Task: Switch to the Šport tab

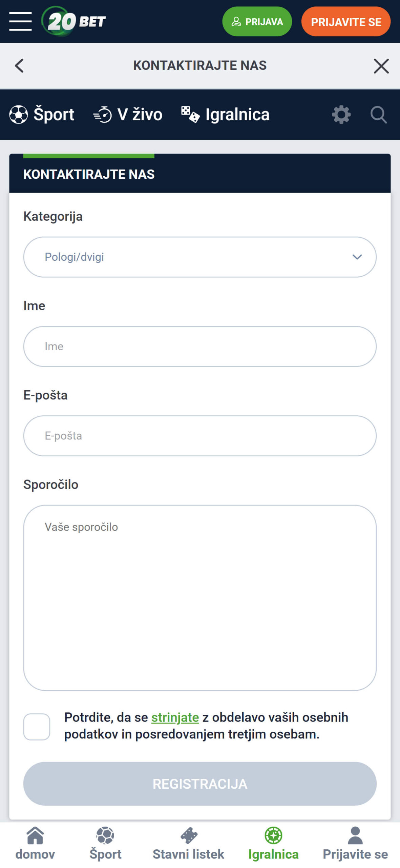Action: click(42, 115)
